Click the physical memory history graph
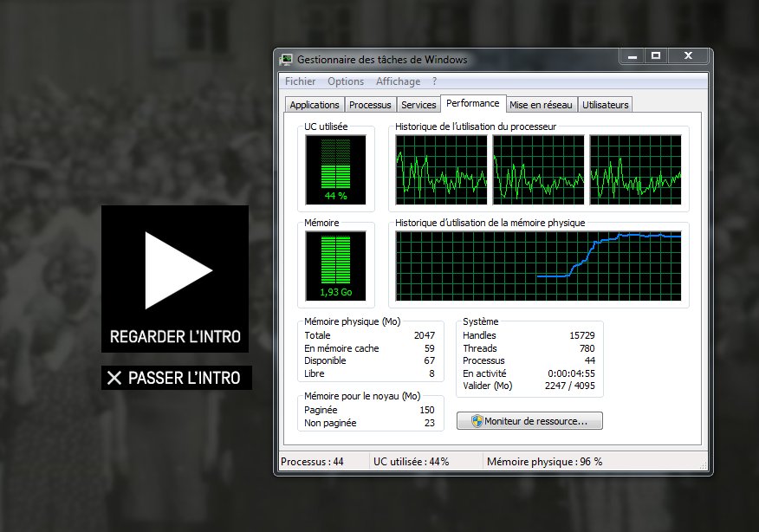The image size is (759, 532). [x=538, y=266]
